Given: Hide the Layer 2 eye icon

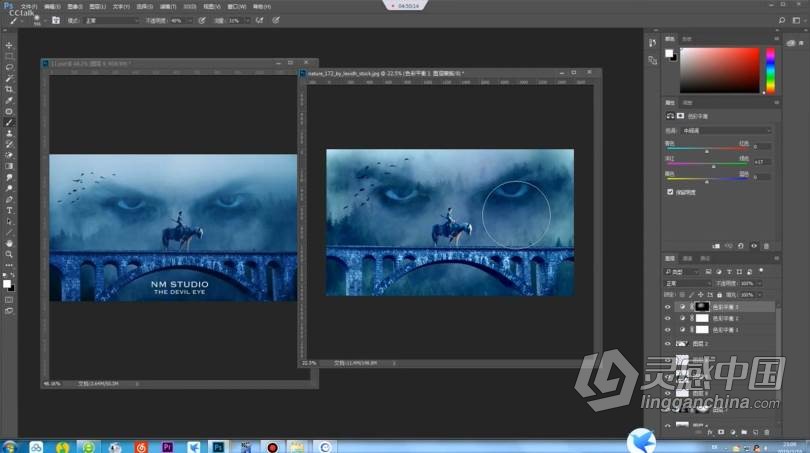Looking at the screenshot, I should point(667,343).
